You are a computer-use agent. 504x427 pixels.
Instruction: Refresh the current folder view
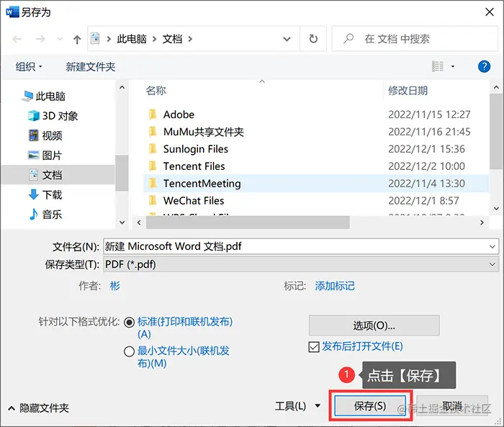pos(313,39)
